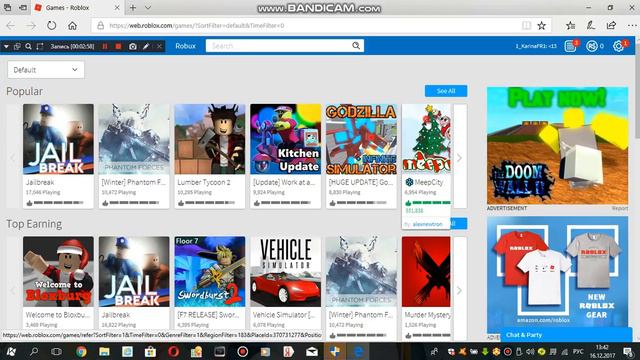The height and width of the screenshot is (360, 640).
Task: Open the Mail app from taskbar
Action: click(311, 351)
